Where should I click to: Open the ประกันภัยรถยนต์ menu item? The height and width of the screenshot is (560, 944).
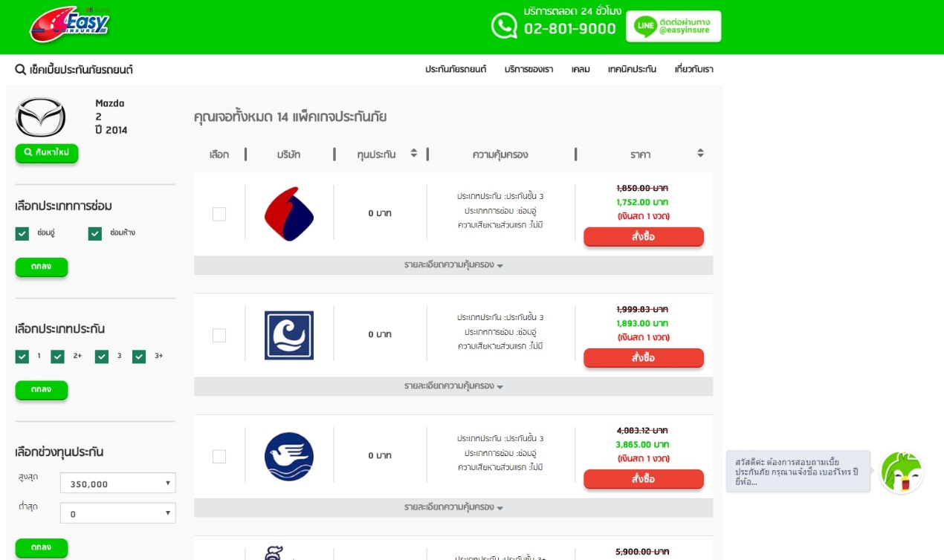[x=456, y=69]
